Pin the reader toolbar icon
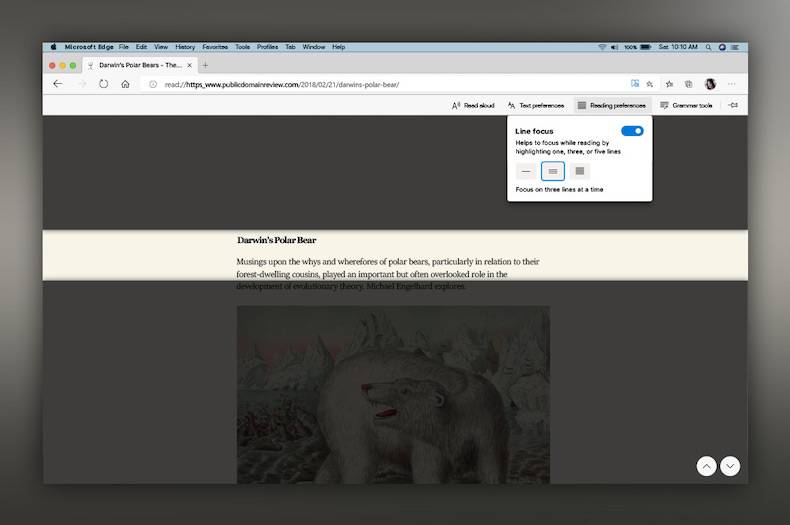The width and height of the screenshot is (790, 525). coord(733,105)
